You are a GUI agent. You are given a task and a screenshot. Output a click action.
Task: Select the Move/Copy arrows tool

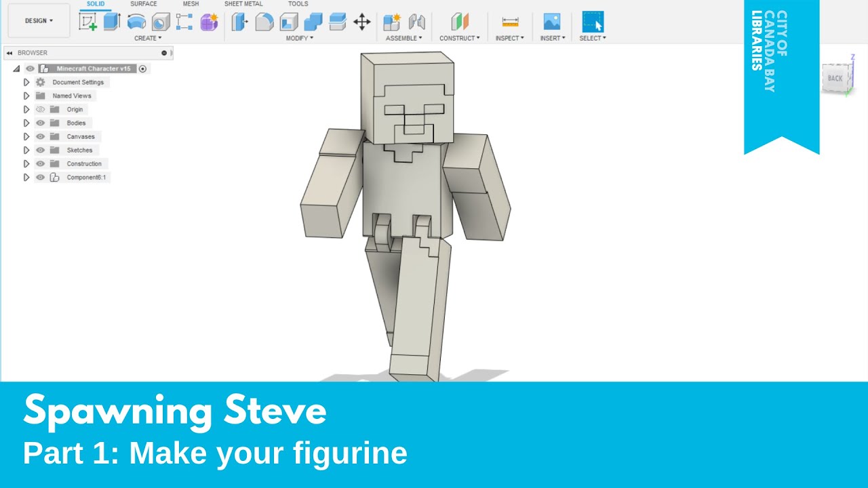pos(362,22)
